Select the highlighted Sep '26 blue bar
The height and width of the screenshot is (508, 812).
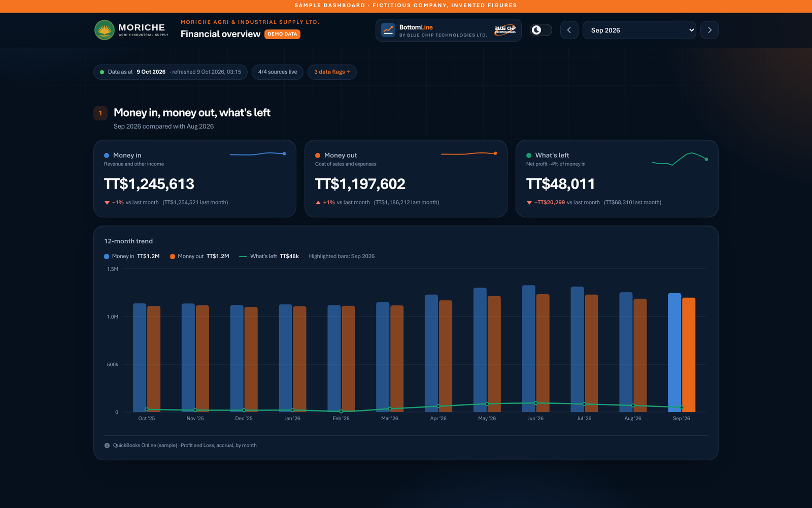click(674, 353)
